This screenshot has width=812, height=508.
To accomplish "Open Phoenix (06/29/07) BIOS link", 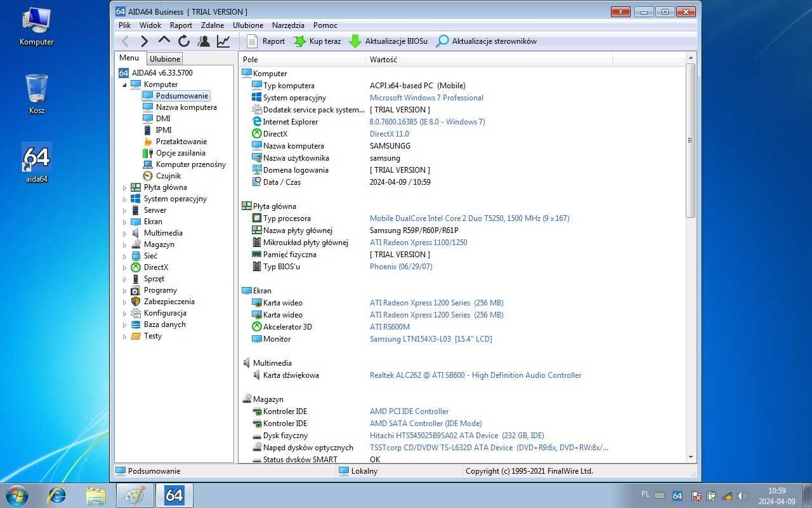I will pos(401,267).
